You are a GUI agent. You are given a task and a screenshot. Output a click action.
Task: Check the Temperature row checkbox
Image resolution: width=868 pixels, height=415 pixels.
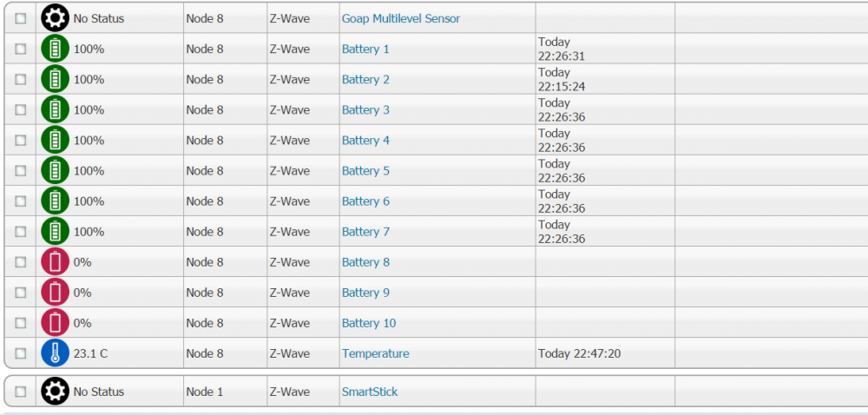click(x=21, y=353)
